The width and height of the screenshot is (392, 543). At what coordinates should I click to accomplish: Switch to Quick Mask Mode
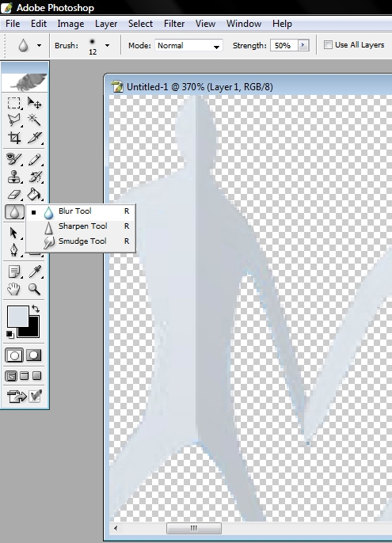pyautogui.click(x=34, y=355)
